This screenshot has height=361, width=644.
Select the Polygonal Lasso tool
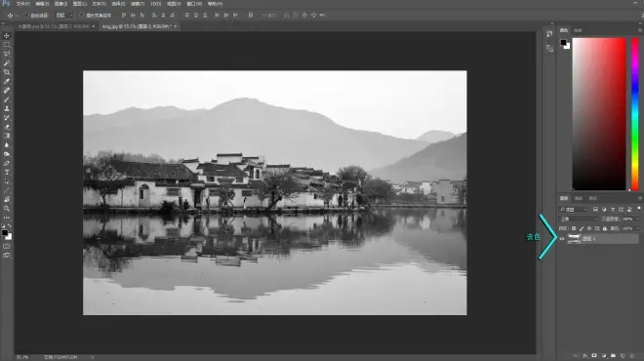click(x=7, y=54)
